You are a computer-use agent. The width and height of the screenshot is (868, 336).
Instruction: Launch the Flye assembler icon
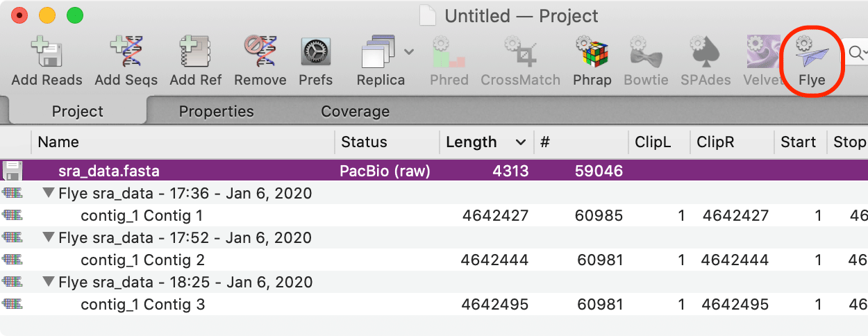click(812, 53)
